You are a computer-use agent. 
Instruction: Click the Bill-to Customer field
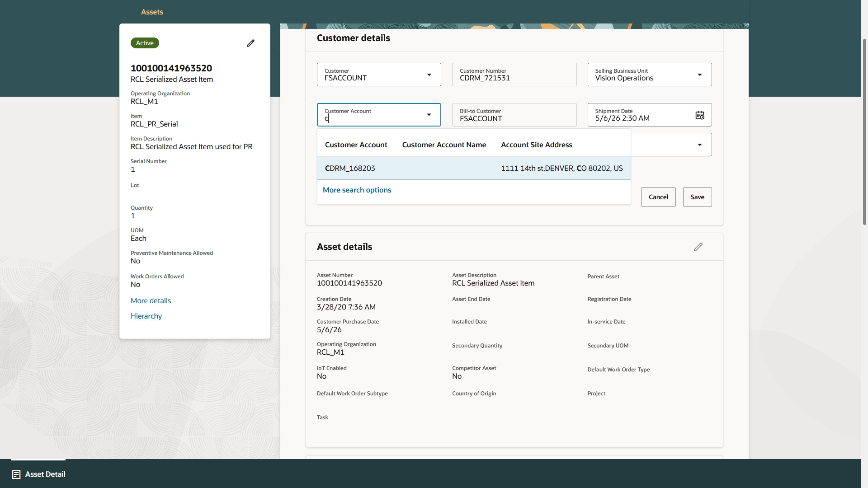click(x=514, y=115)
